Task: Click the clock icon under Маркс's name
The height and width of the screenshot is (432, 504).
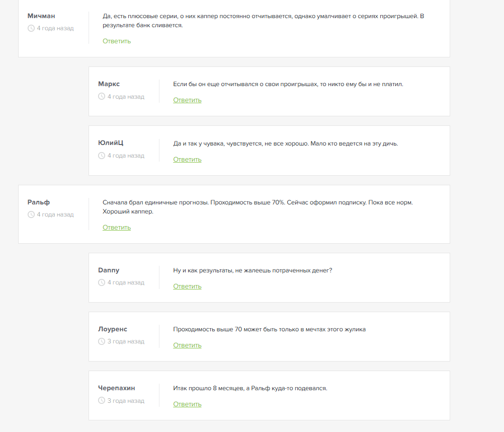Action: [x=102, y=97]
